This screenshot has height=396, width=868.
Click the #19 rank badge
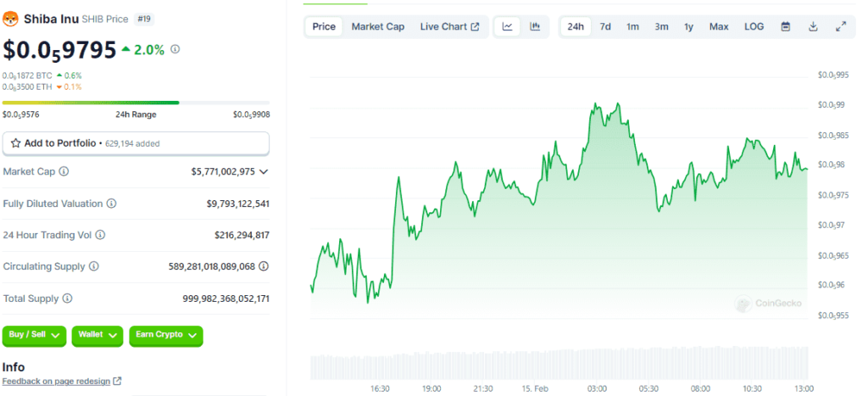144,20
